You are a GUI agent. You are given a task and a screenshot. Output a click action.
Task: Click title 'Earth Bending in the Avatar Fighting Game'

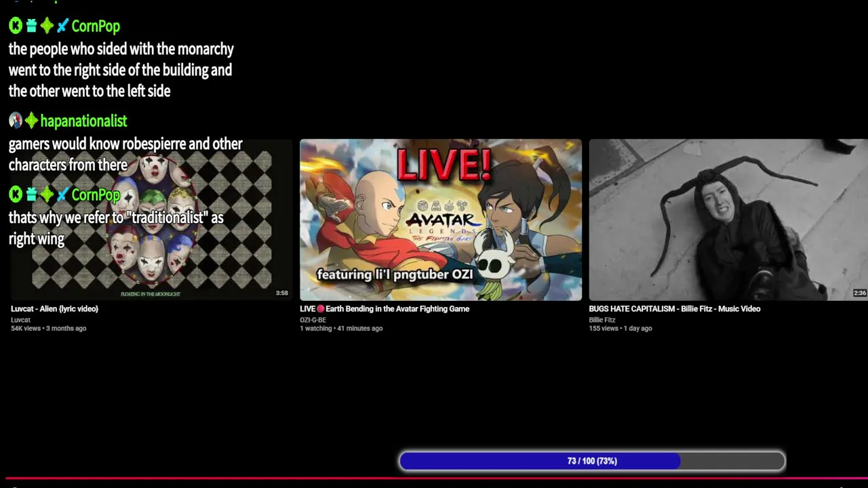click(397, 309)
